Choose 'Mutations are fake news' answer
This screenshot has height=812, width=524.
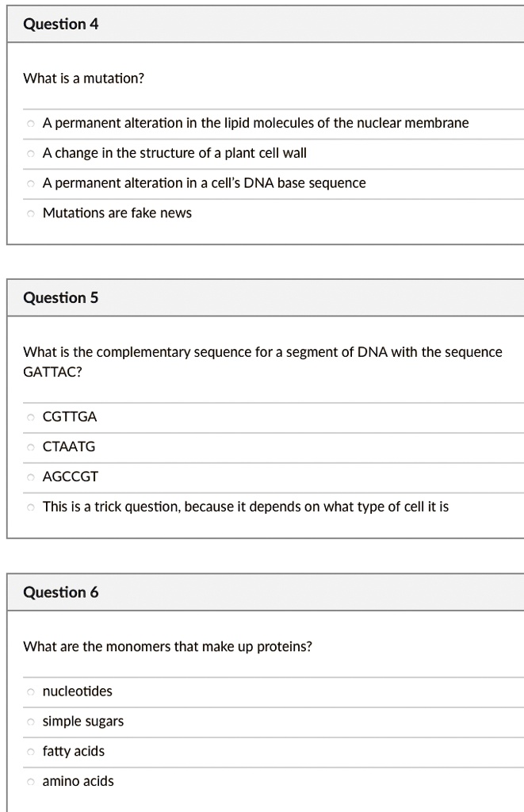30,213
